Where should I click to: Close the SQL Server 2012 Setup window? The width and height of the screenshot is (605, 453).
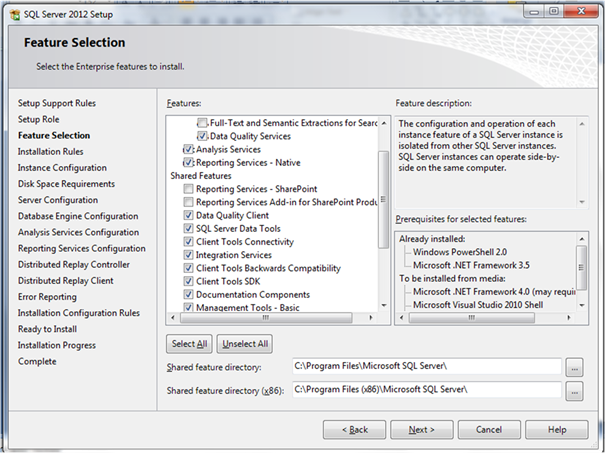coord(581,12)
